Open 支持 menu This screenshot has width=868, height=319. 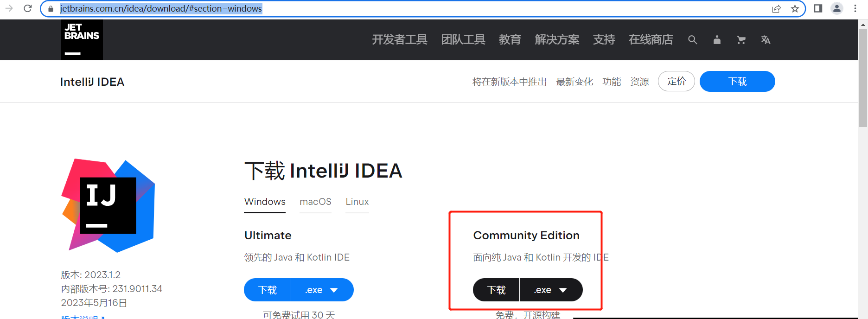click(604, 40)
